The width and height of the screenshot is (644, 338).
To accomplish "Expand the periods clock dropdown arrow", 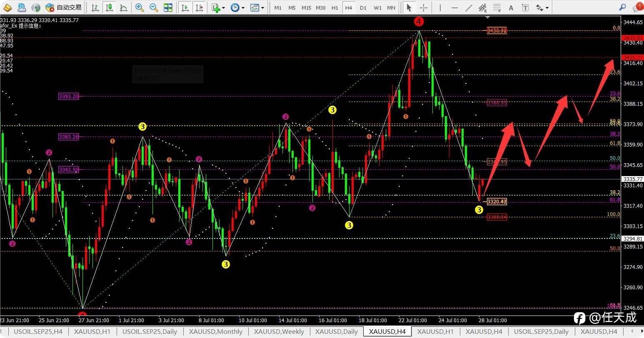I will click(243, 8).
